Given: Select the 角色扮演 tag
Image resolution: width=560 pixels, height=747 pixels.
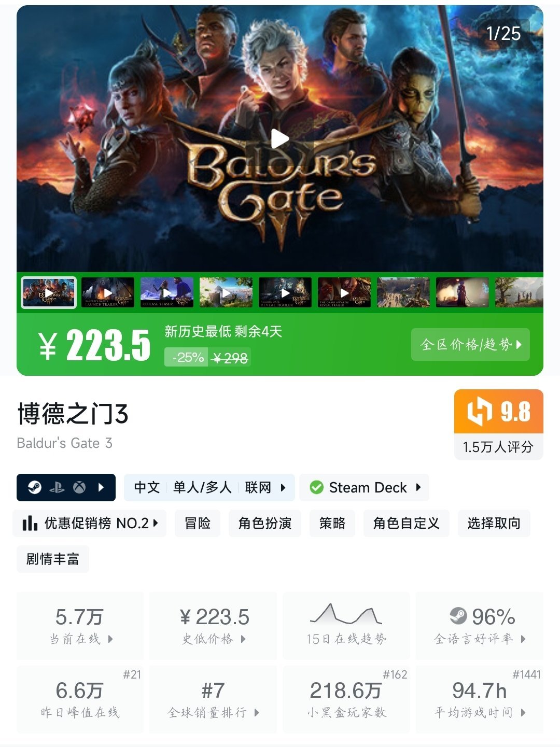Looking at the screenshot, I should (x=265, y=523).
